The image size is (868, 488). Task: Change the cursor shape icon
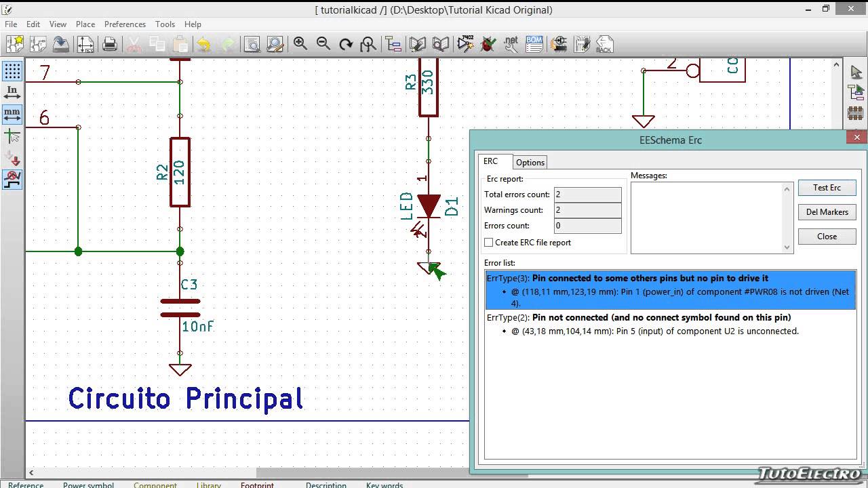click(12, 136)
